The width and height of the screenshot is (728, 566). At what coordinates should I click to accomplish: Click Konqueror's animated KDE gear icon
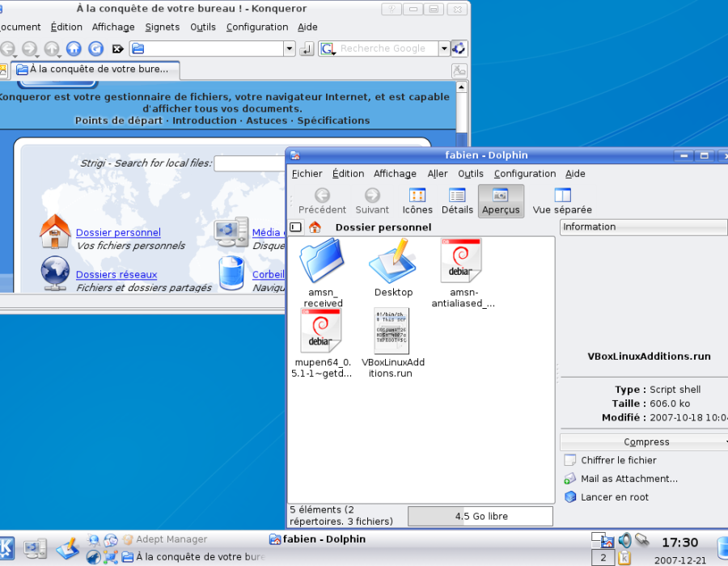click(x=459, y=49)
